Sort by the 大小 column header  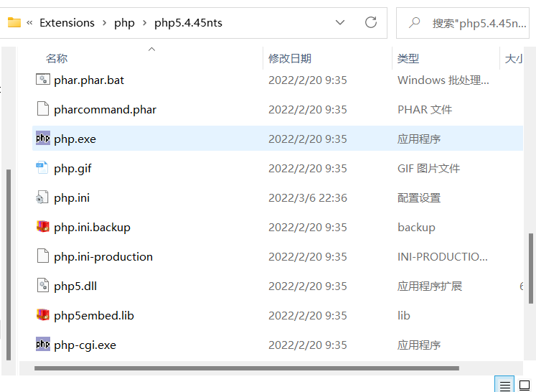[x=514, y=58]
